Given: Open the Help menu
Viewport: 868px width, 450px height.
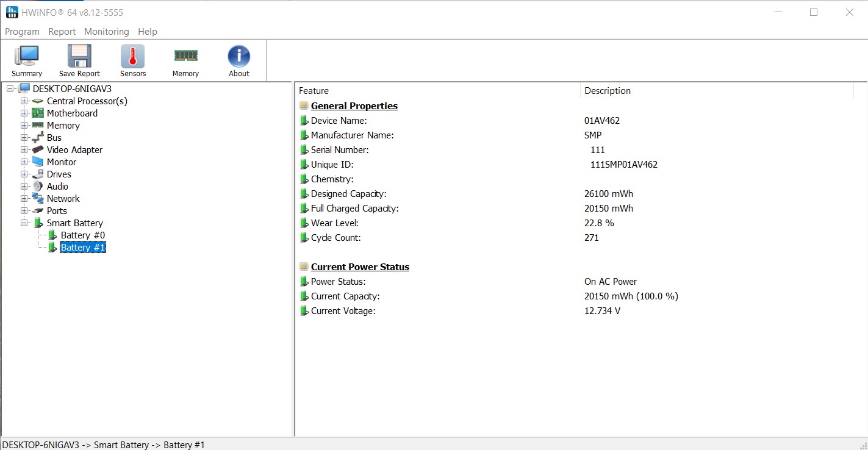Looking at the screenshot, I should 148,32.
